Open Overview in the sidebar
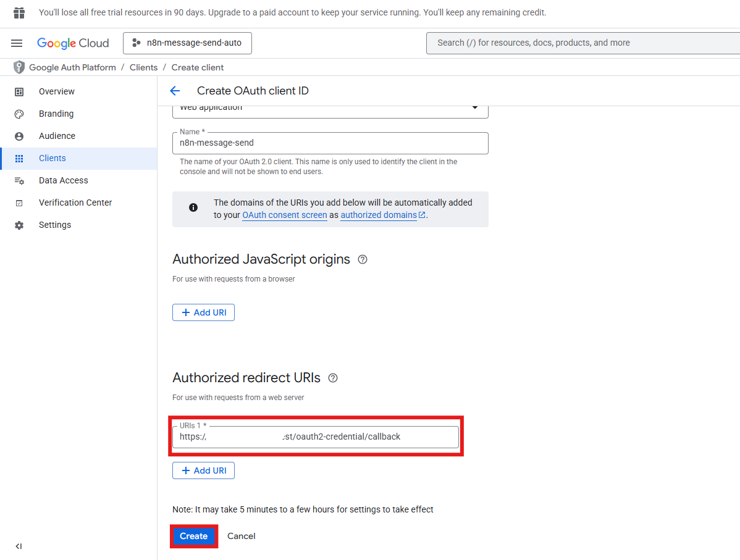 click(x=56, y=91)
